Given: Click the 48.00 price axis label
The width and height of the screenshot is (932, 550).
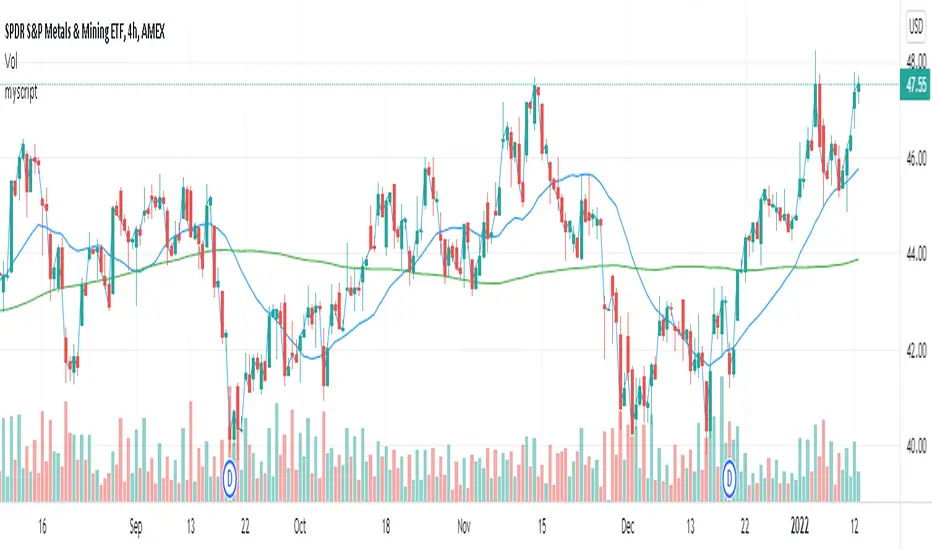Looking at the screenshot, I should pyautogui.click(x=916, y=61).
